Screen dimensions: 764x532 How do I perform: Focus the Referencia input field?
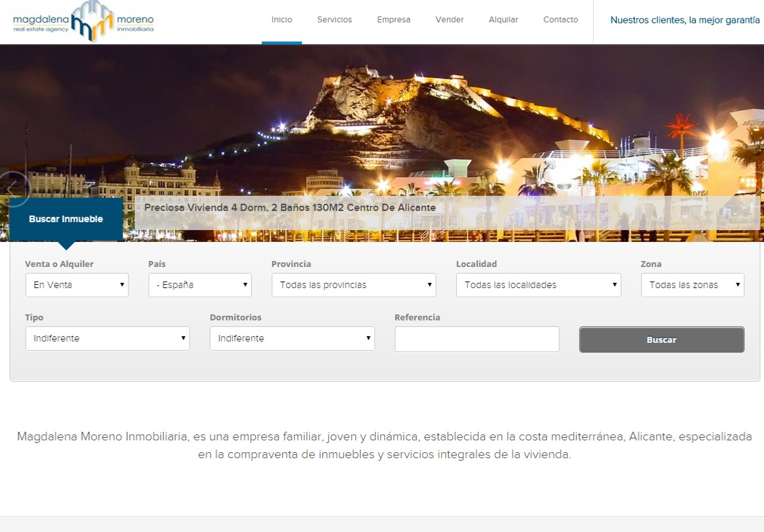[477, 339]
